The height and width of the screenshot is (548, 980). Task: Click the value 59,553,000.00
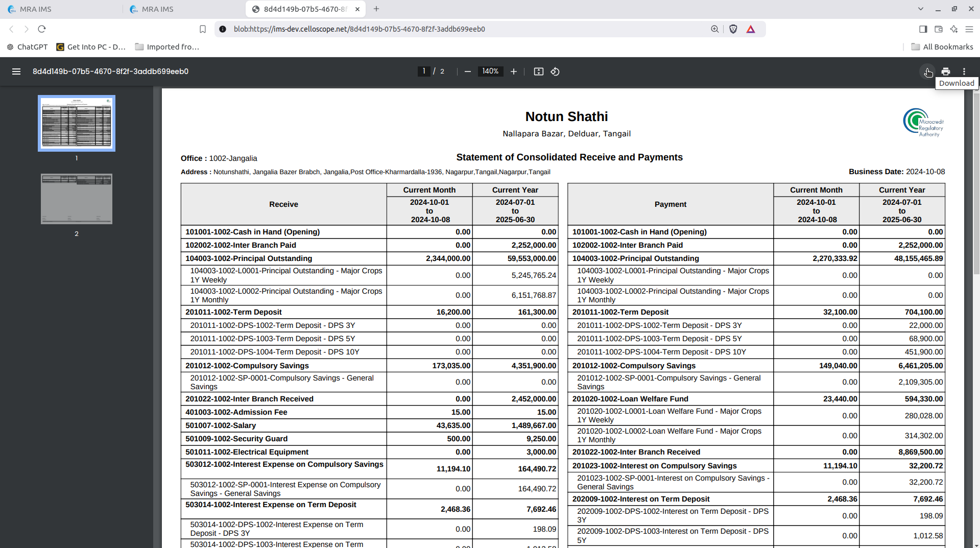(x=532, y=258)
